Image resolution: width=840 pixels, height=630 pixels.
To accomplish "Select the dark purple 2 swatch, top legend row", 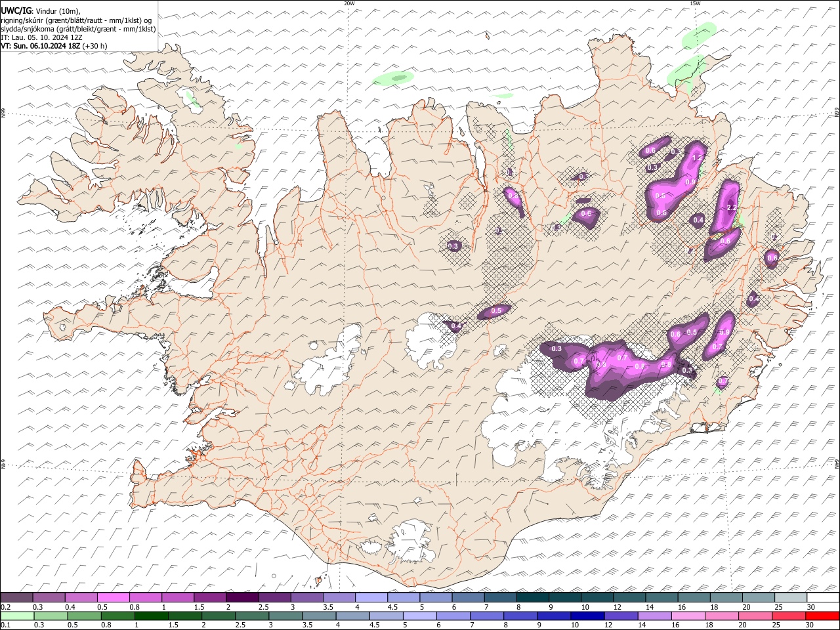I will (x=242, y=598).
